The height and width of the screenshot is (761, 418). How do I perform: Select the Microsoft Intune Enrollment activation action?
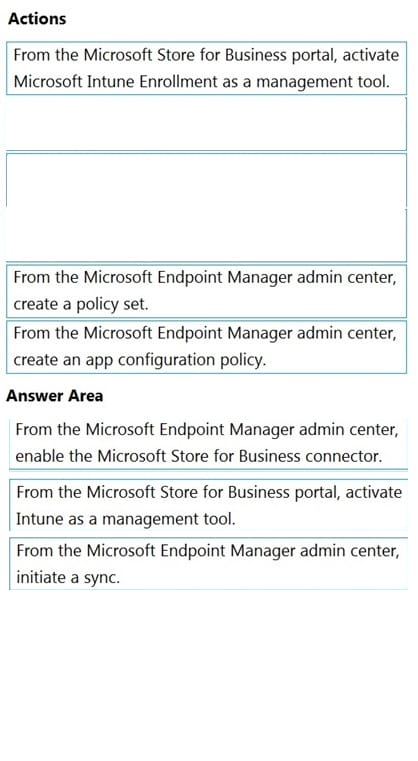pos(206,68)
